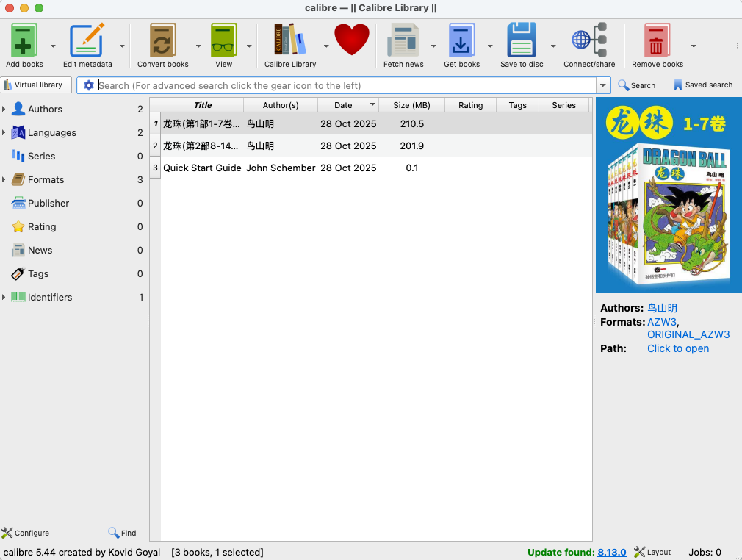Click the Dragon Ball cover thumbnail

(668, 195)
